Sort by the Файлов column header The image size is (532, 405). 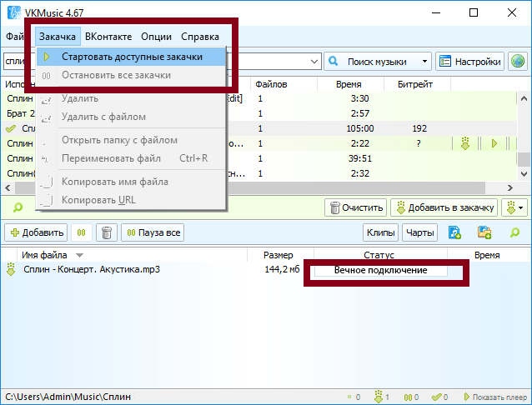(284, 84)
